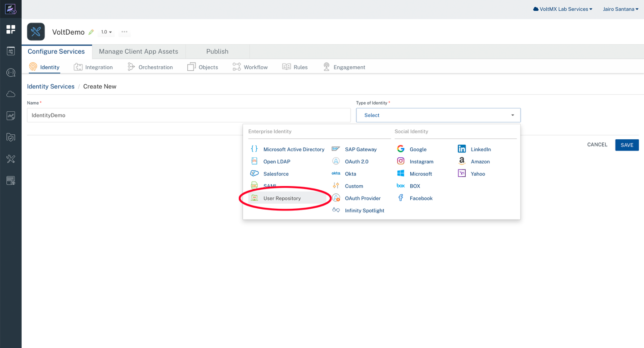
Task: Click the crossed tools icon in the sidebar
Action: (11, 159)
